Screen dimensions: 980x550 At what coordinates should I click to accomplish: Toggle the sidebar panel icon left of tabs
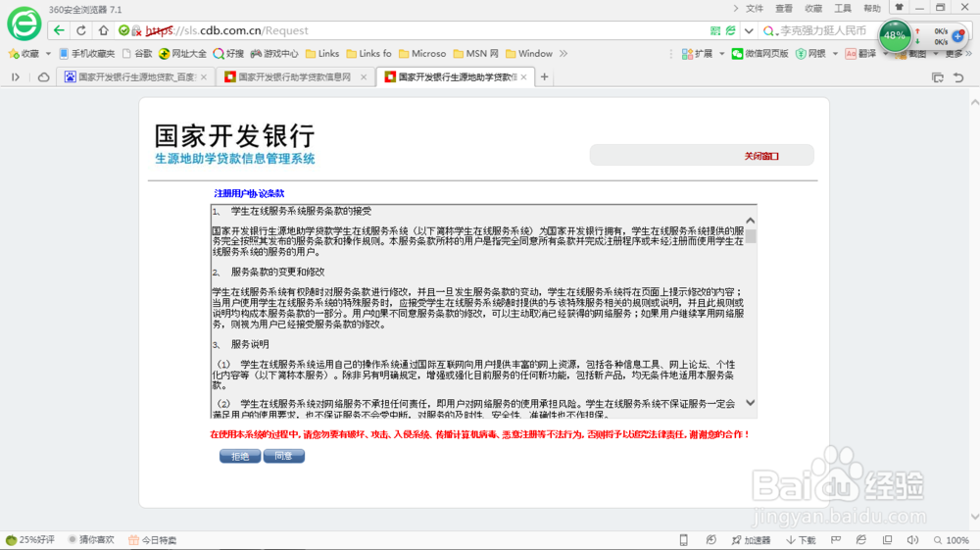coord(16,76)
